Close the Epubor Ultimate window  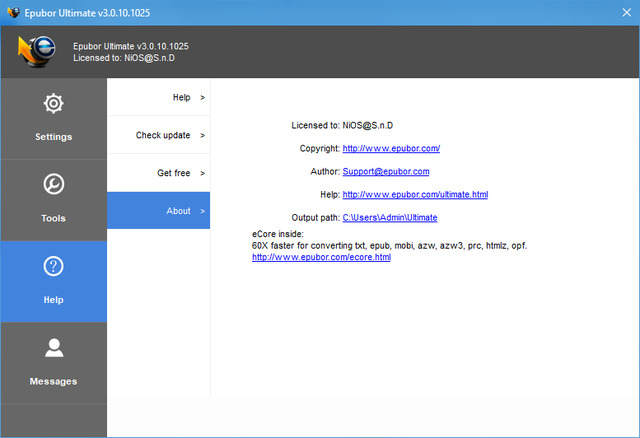(x=617, y=12)
